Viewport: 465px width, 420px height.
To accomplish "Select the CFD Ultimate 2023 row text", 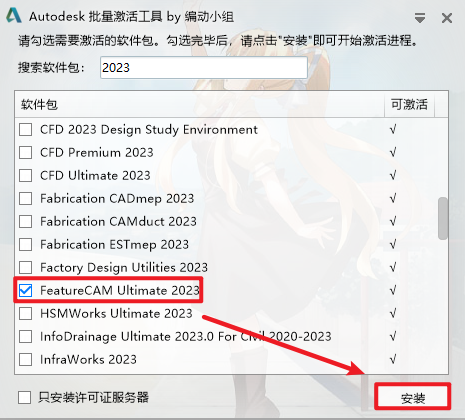I will [95, 176].
